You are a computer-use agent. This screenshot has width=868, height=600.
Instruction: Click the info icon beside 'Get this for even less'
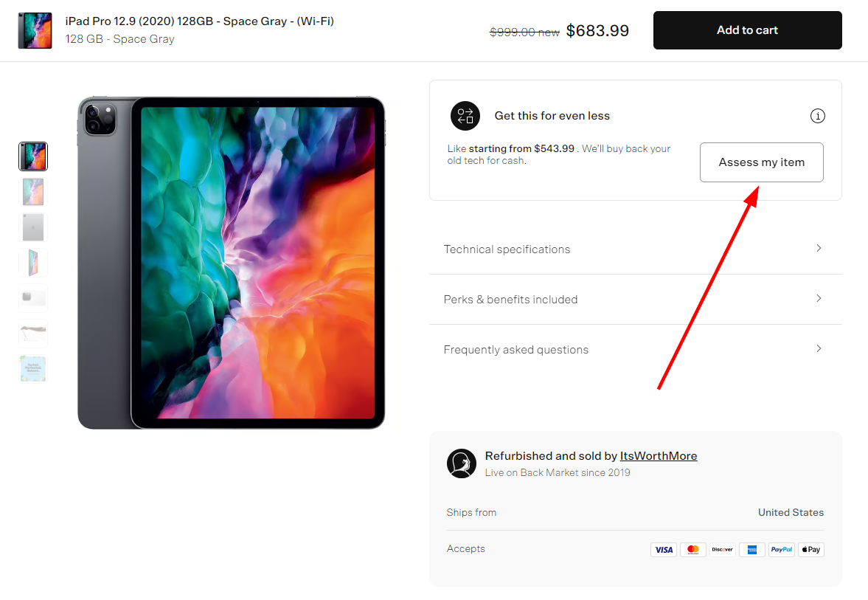click(x=817, y=116)
